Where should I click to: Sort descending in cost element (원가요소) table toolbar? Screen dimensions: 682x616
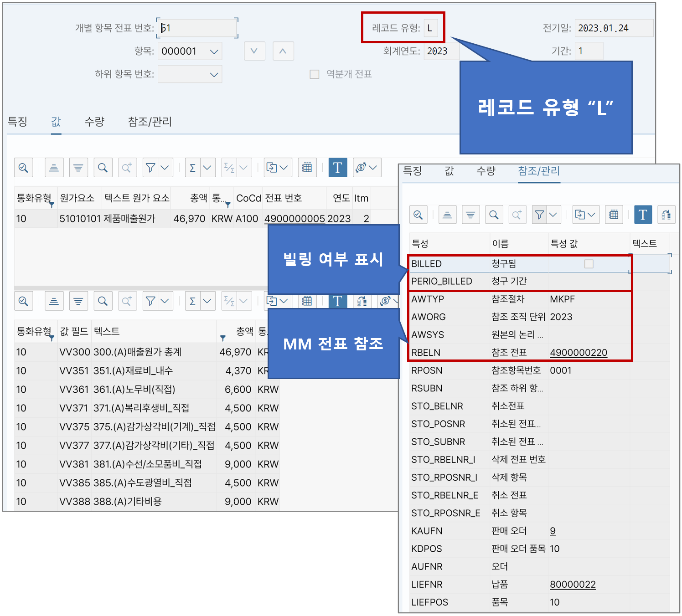pos(78,168)
